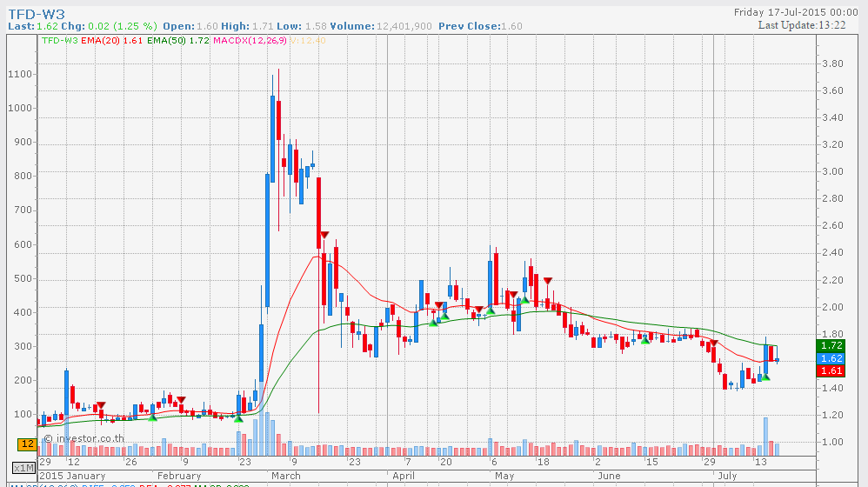Click the High: 1.71 value
The image size is (868, 487).
(x=248, y=26)
